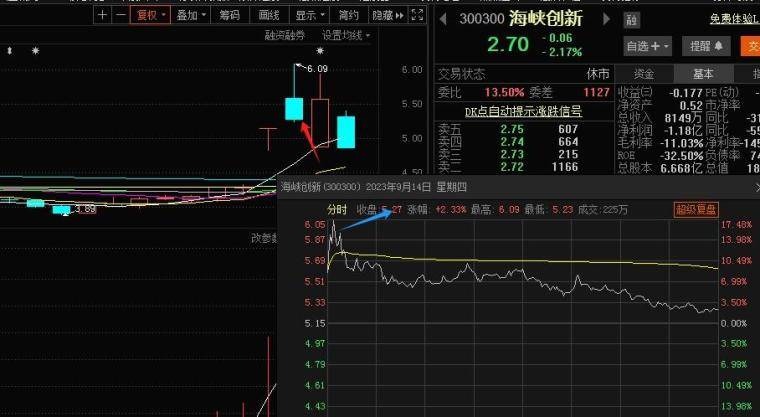Select the 卖三 2.73 order row

coord(508,155)
